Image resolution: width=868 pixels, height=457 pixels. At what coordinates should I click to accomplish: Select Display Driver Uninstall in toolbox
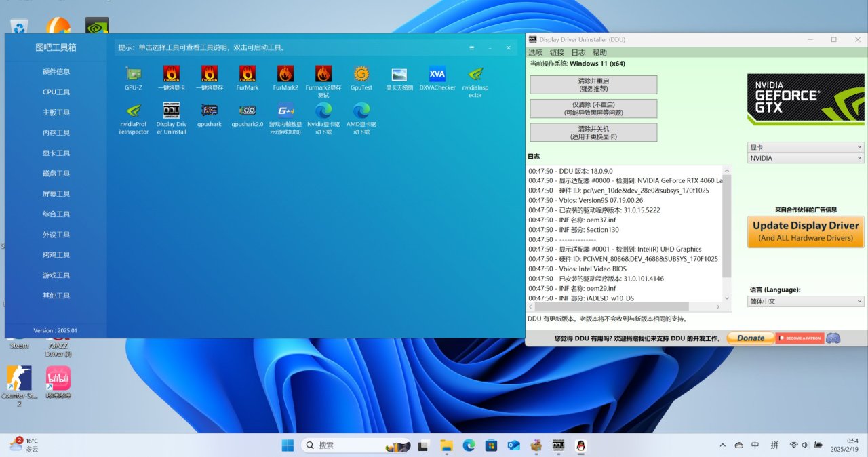pos(172,111)
